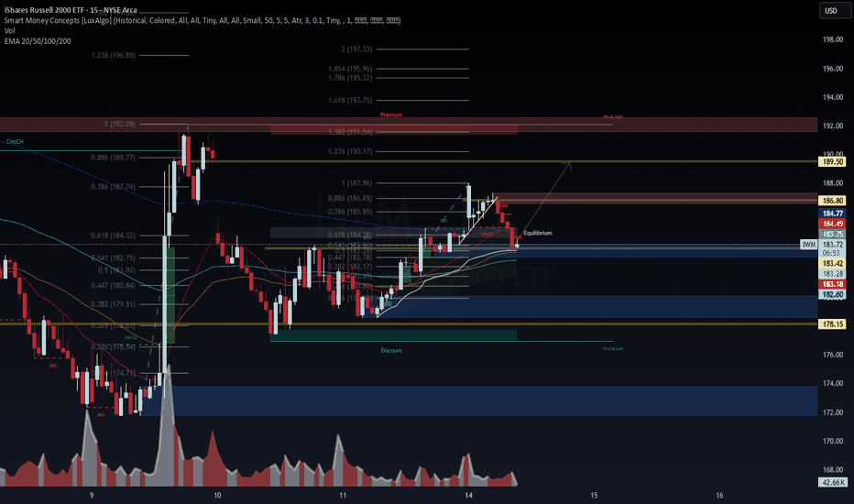Click the 182.60 price label
The width and height of the screenshot is (854, 504).
click(x=833, y=295)
